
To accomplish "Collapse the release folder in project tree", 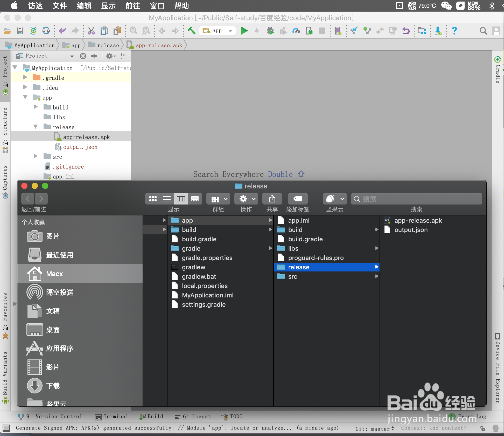I will point(36,127).
